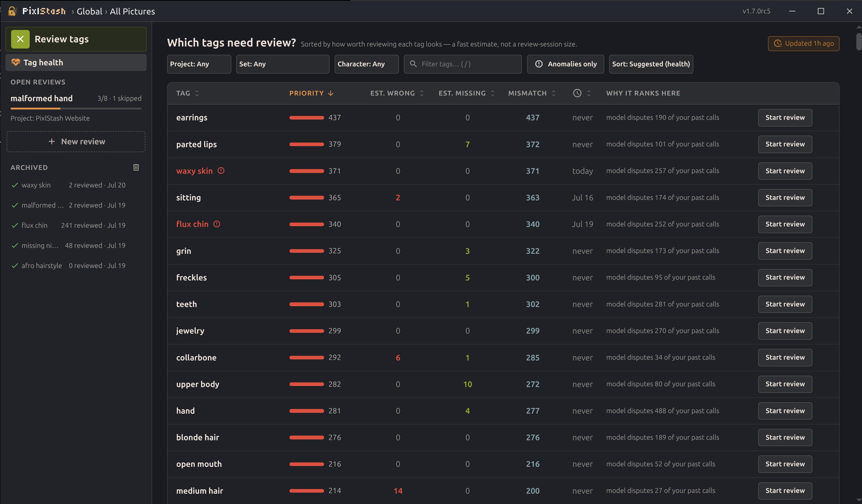Click the checkmark icon beside afro hairstyle
The width and height of the screenshot is (862, 504).
pos(15,266)
